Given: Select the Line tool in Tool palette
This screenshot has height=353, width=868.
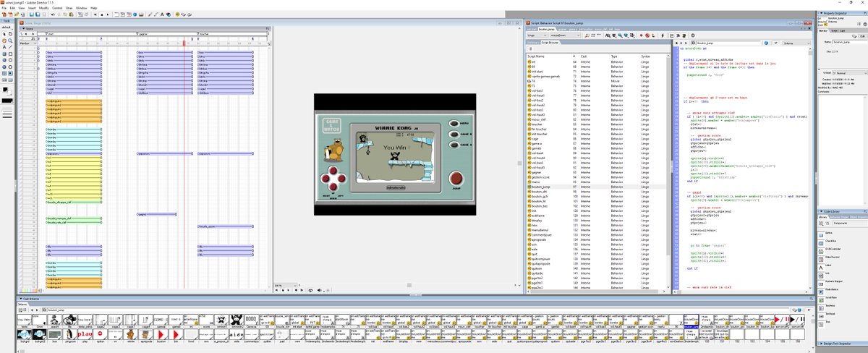Looking at the screenshot, I should [10, 47].
